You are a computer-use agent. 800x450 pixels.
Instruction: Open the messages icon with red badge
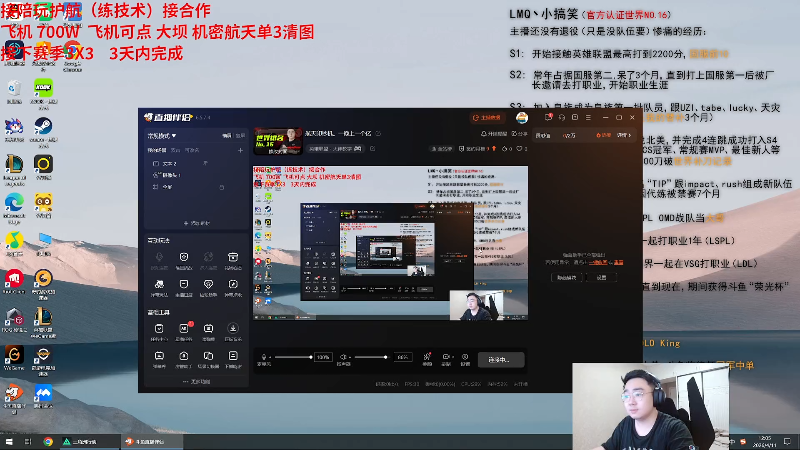point(548,117)
